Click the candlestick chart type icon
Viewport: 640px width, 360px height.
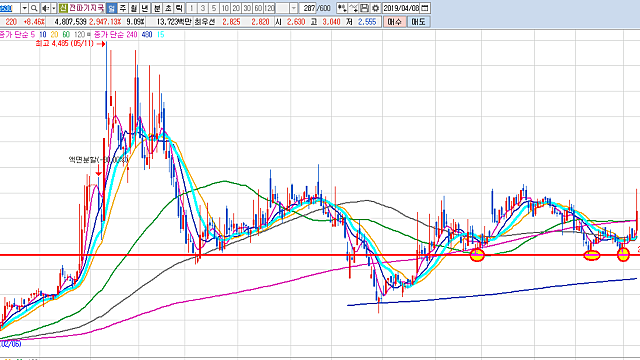[342, 8]
